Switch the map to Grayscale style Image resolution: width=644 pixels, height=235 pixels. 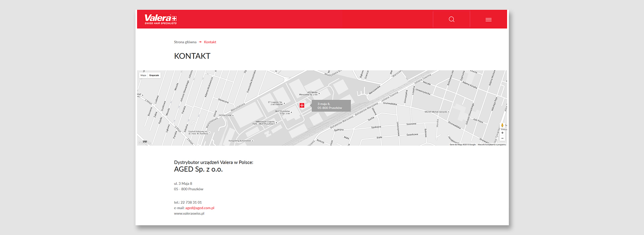click(x=154, y=75)
